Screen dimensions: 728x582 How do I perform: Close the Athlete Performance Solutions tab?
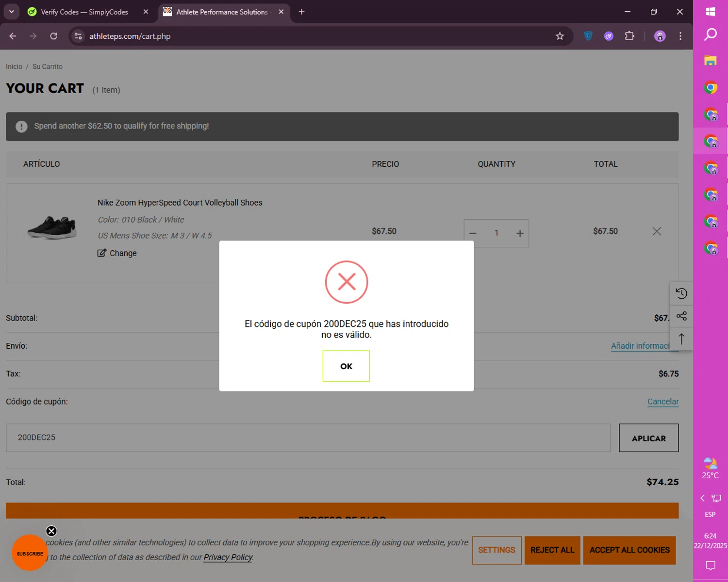pos(281,12)
